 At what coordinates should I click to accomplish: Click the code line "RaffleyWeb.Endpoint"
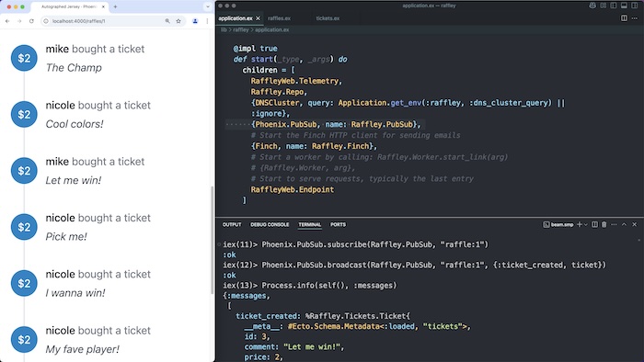[292, 189]
